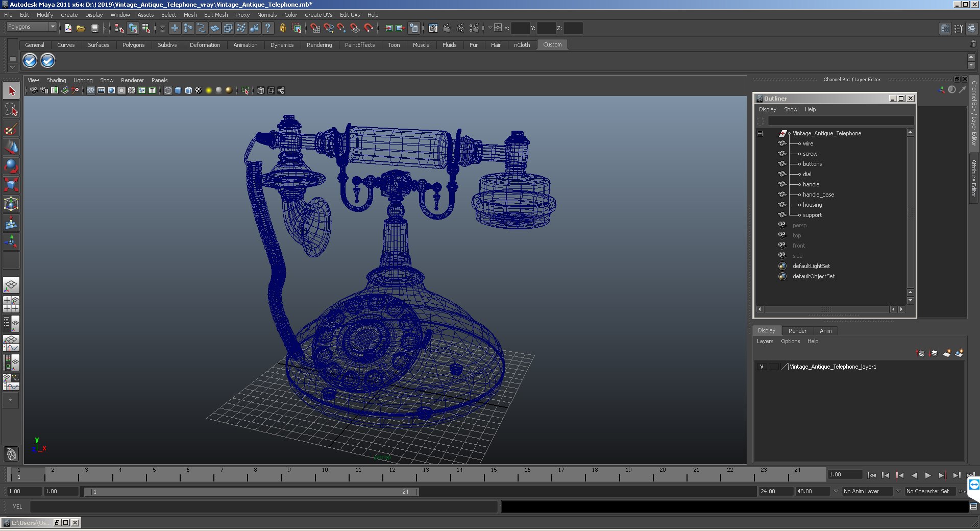
Task: Click the isolate select icon in viewport
Action: click(x=246, y=90)
